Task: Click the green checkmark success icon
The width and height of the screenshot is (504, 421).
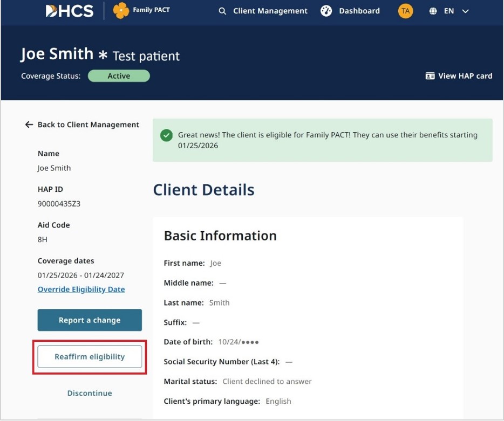Action: [x=166, y=135]
